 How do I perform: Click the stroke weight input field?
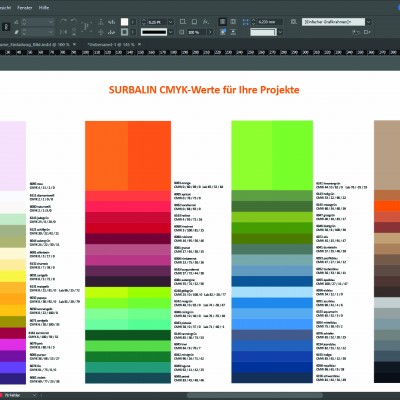pyautogui.click(x=157, y=22)
